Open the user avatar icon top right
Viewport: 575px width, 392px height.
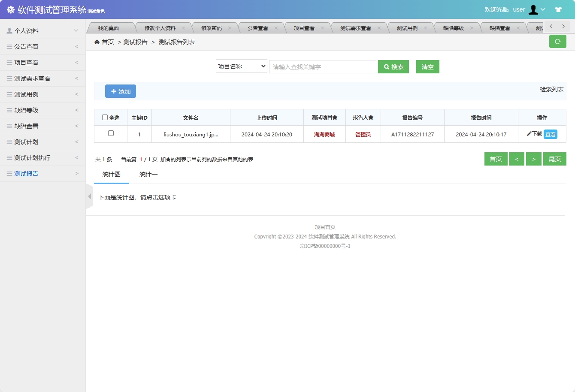click(x=533, y=9)
